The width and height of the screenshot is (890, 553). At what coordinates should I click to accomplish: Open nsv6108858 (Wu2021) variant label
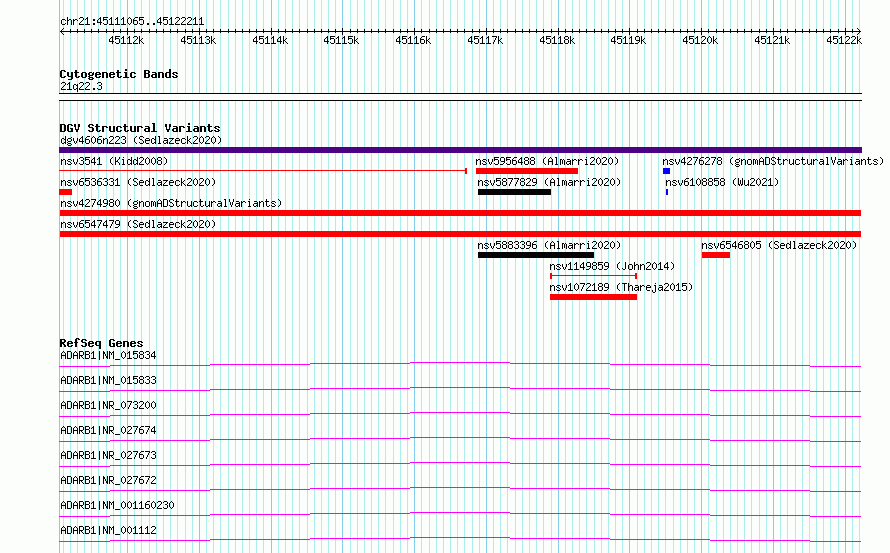(x=722, y=182)
